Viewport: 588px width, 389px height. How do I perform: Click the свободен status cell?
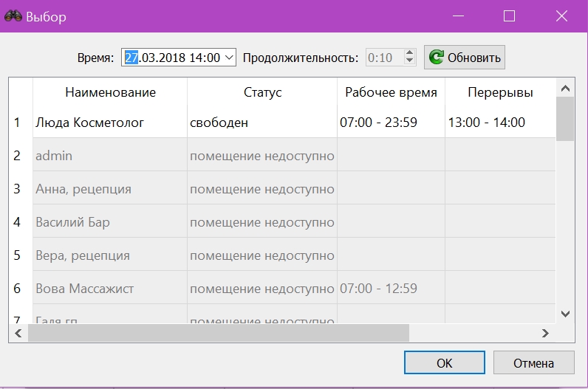pos(262,123)
